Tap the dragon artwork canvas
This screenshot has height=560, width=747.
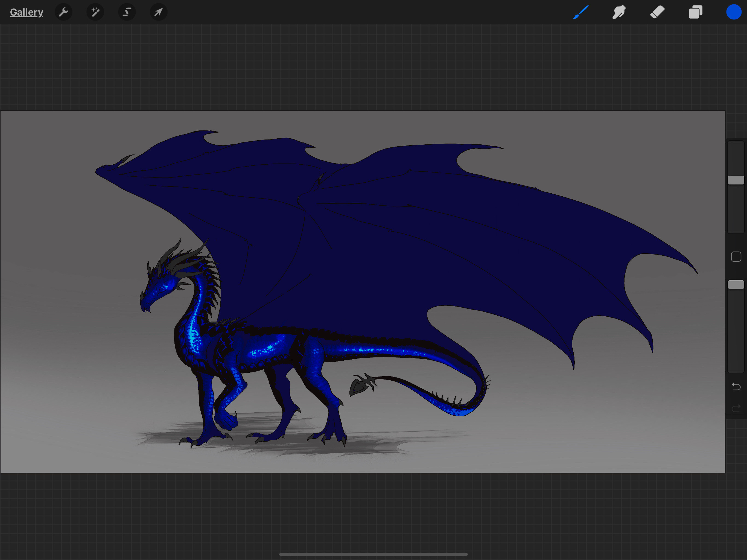pyautogui.click(x=363, y=292)
